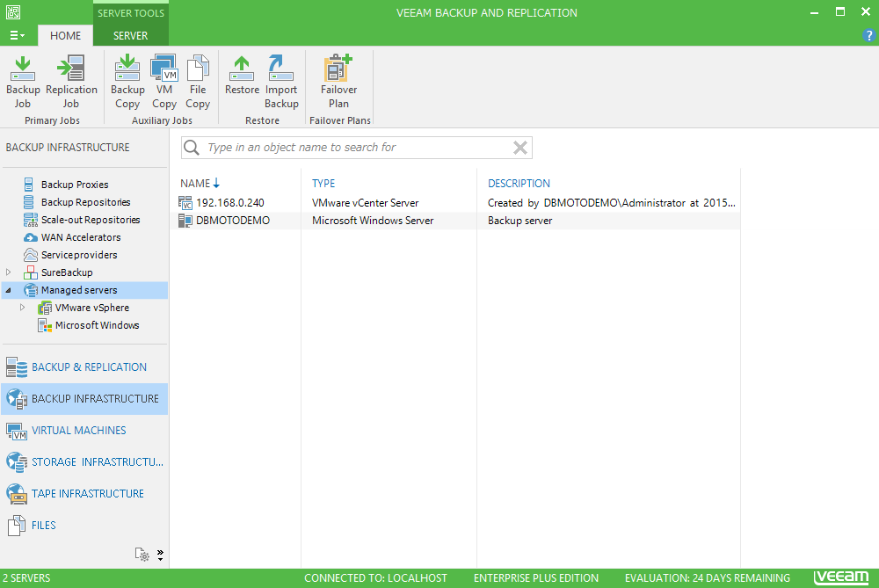879x588 pixels.
Task: Open the Files view
Action: coord(84,526)
